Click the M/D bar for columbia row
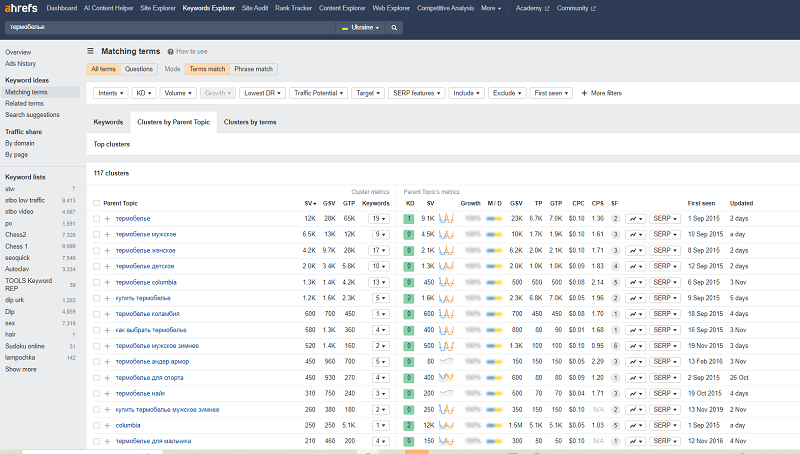Screen dimensions: 800x454 tap(494, 425)
